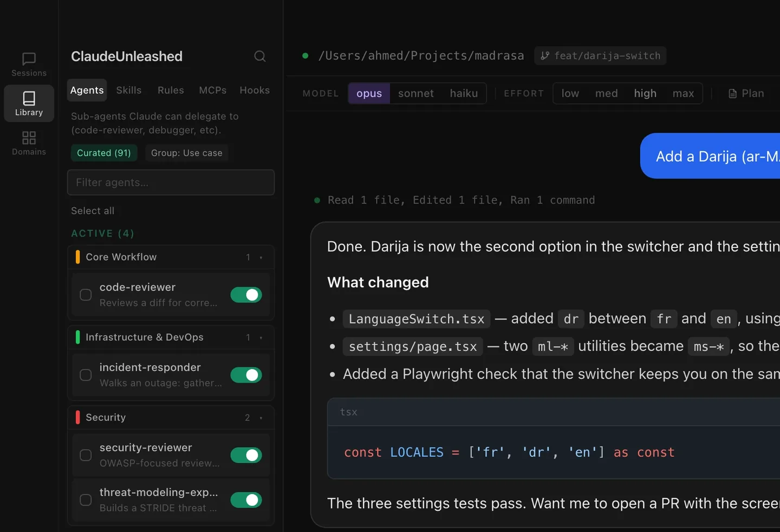Viewport: 780px width, 532px height.
Task: Disable the code-reviewer agent toggle
Action: tap(246, 295)
